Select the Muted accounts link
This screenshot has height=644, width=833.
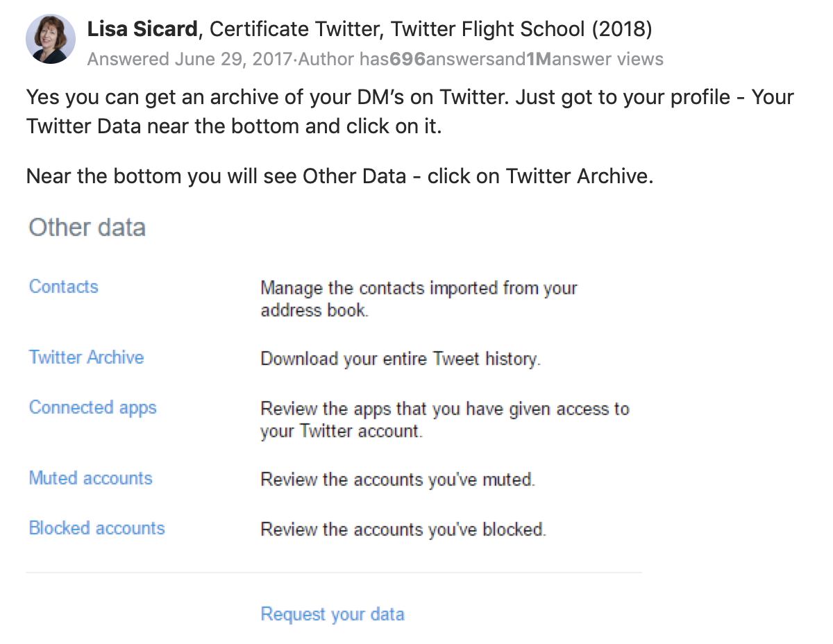click(x=90, y=478)
